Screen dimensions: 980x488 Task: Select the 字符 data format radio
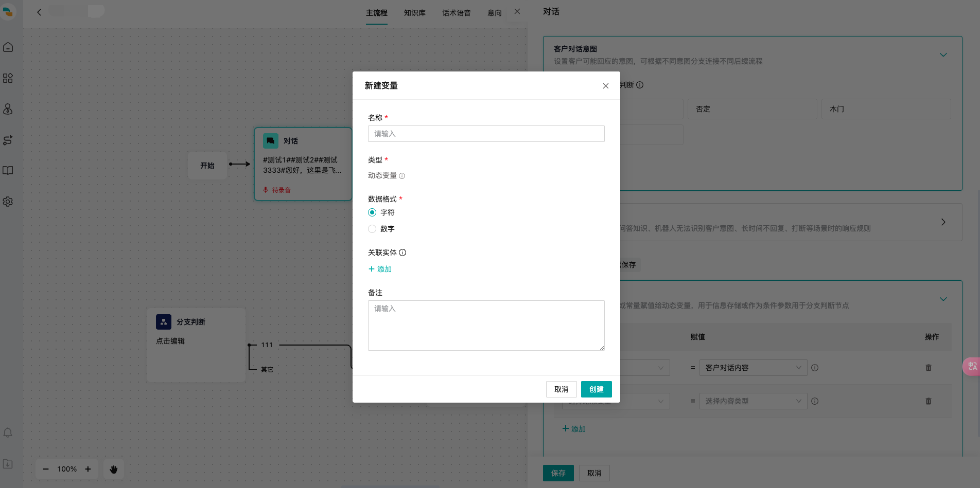[372, 212]
